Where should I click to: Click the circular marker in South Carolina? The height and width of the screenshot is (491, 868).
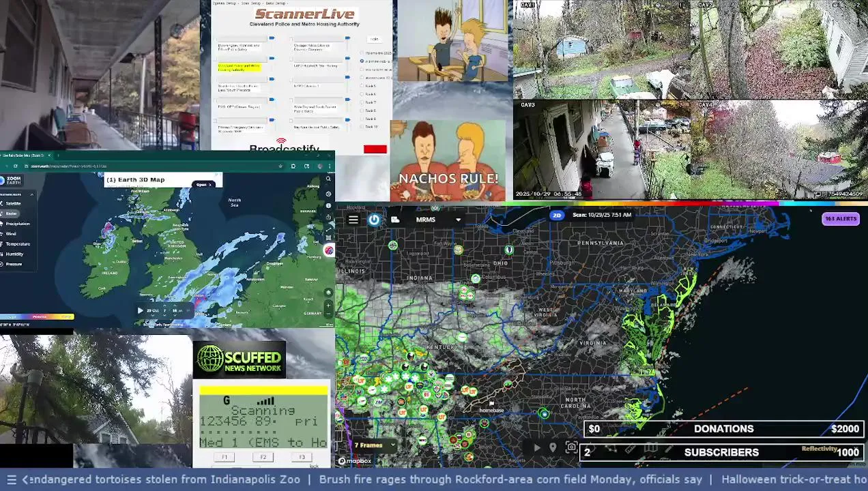543,413
